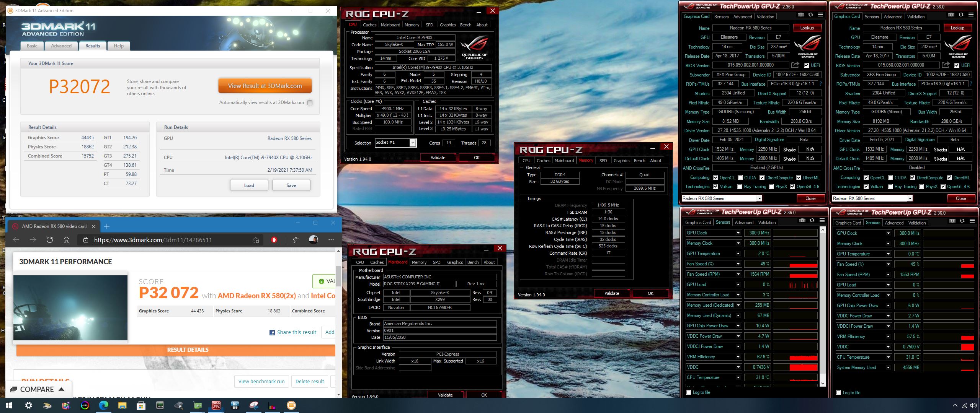Open hamburger menu in Micron-memory GPU-Z window
The image size is (980, 413).
coord(971,15)
